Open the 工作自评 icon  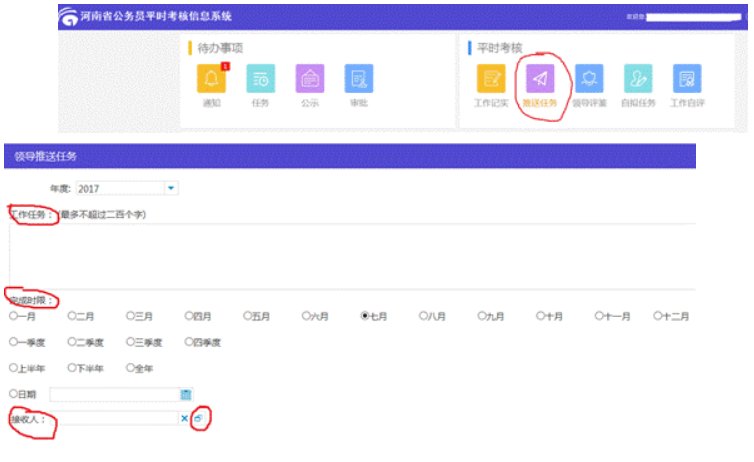(687, 78)
